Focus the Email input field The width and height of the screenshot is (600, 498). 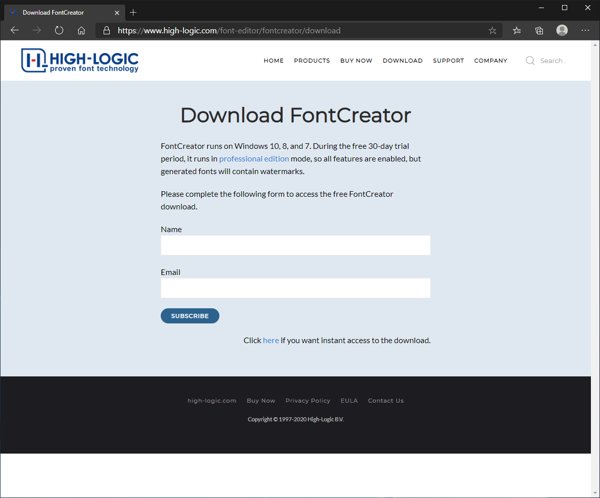(x=295, y=288)
